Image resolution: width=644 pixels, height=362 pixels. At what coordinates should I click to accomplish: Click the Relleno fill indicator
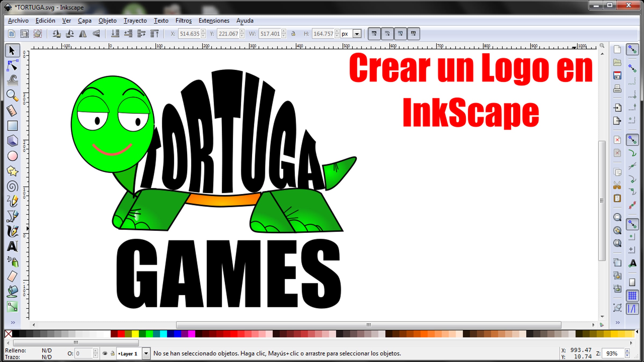pyautogui.click(x=46, y=350)
